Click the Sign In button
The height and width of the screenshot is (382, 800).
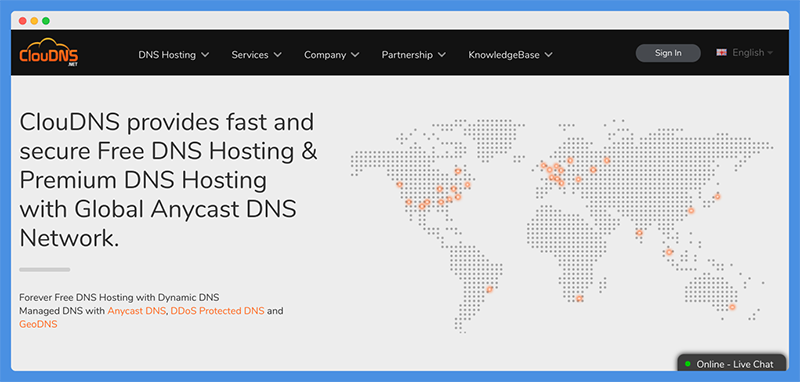(668, 53)
